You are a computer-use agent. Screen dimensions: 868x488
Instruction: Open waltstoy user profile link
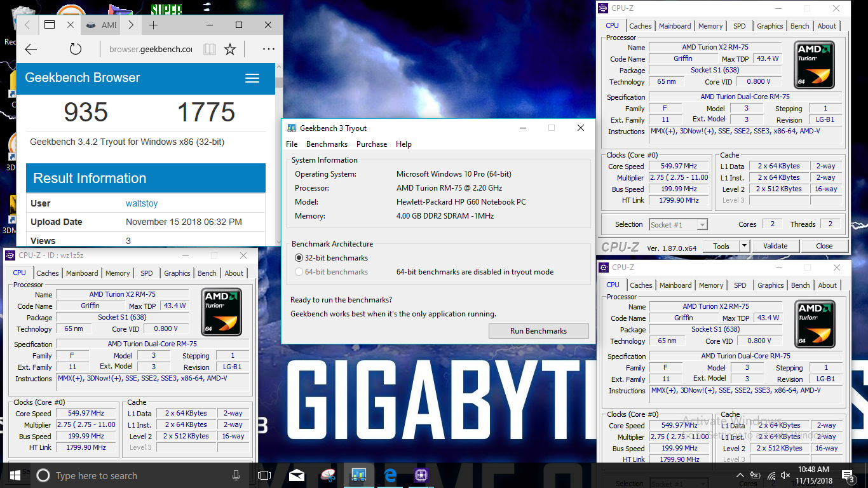coord(142,203)
